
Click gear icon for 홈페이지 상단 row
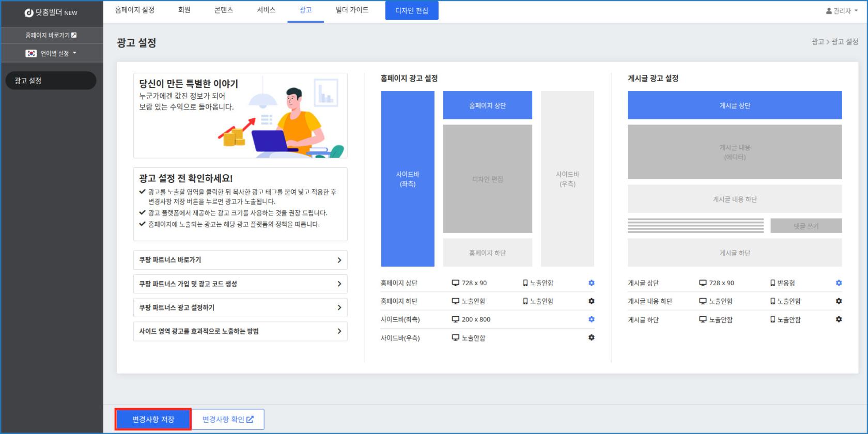pyautogui.click(x=591, y=283)
